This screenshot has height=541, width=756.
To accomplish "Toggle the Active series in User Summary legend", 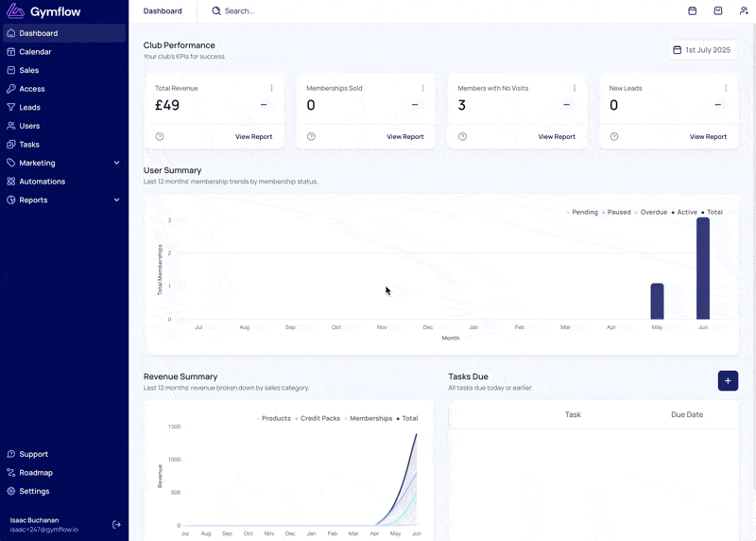I will click(x=684, y=212).
